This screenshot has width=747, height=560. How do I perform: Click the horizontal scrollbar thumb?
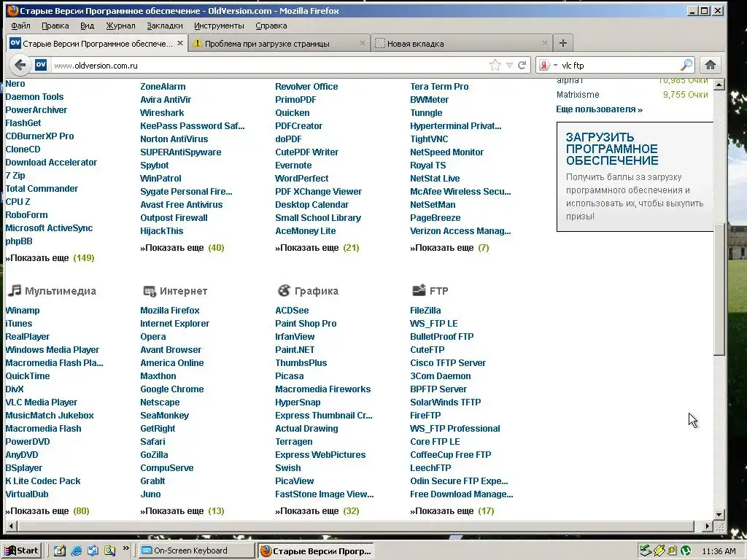click(x=356, y=526)
